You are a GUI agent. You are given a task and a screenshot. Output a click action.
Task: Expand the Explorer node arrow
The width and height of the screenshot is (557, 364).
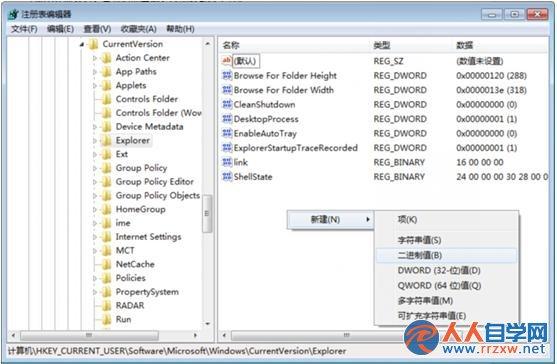(x=94, y=141)
